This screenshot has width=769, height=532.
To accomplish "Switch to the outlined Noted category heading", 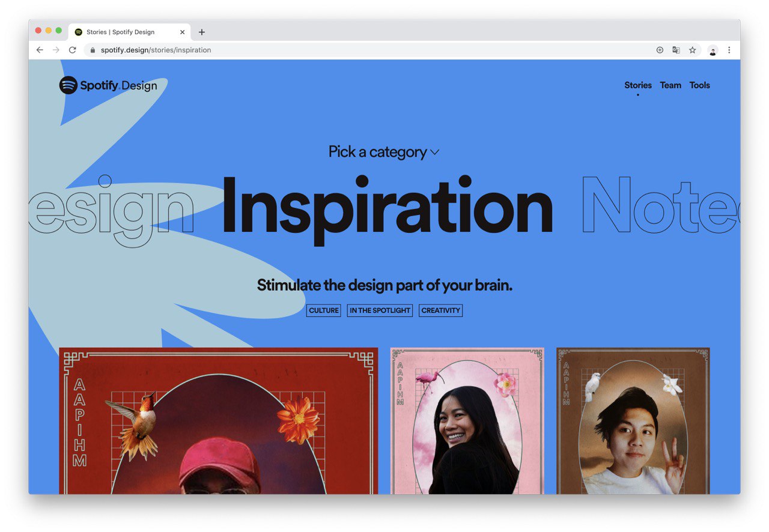I will [x=661, y=205].
